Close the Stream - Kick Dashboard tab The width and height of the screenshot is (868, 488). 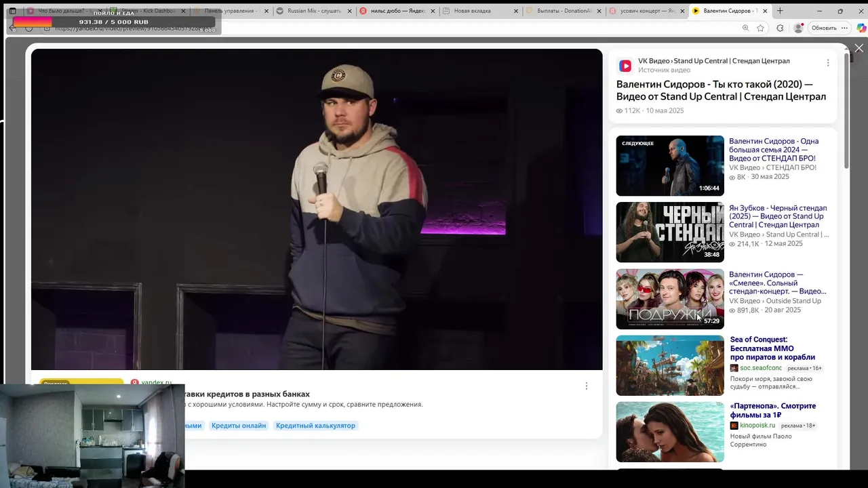(x=183, y=11)
